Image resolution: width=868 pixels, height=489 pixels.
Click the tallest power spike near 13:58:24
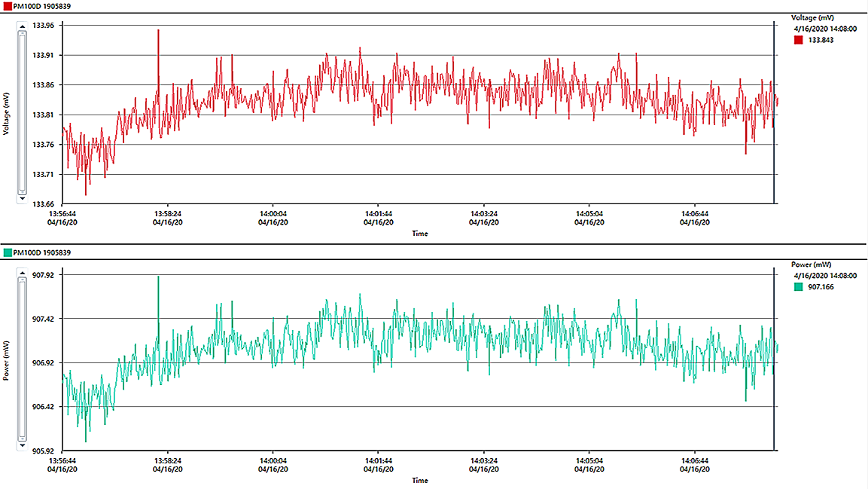coord(158,278)
